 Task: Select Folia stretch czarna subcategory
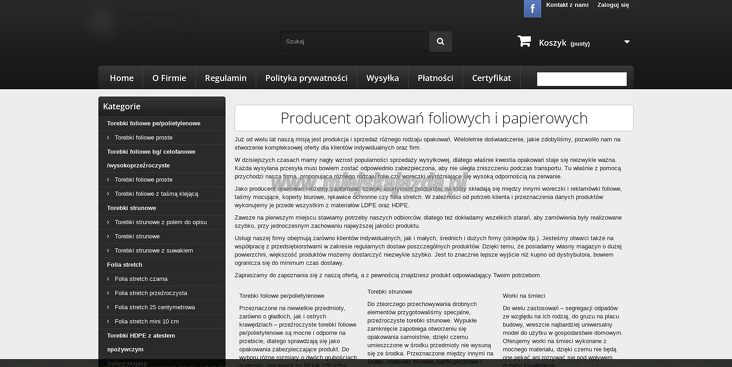pos(141,279)
